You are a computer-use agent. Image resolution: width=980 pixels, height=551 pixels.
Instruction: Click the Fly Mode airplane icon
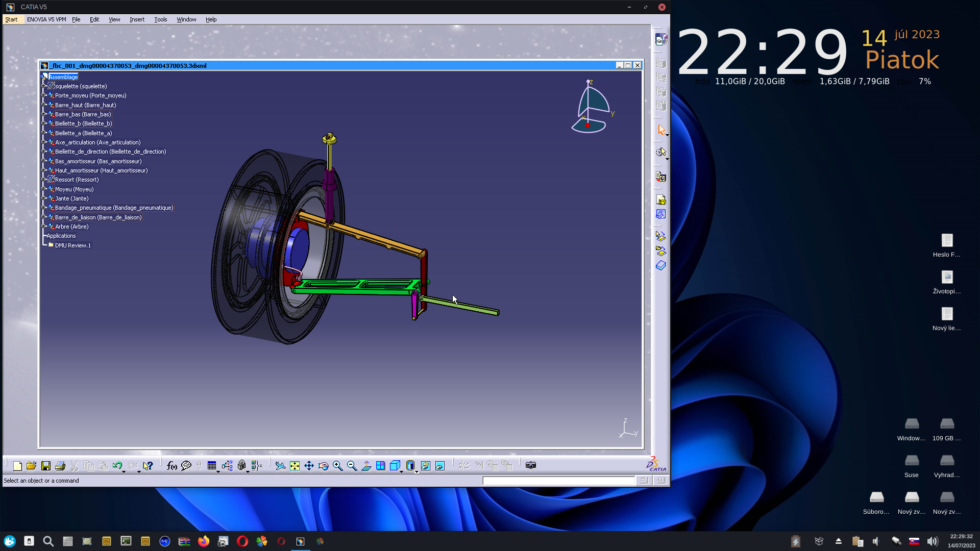tap(280, 466)
